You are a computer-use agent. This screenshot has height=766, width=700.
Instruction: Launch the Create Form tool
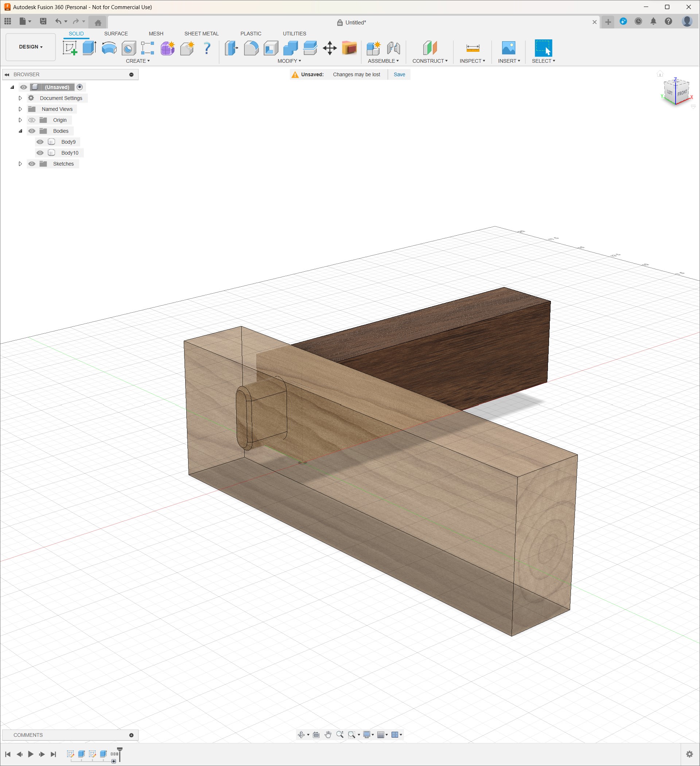pyautogui.click(x=167, y=49)
